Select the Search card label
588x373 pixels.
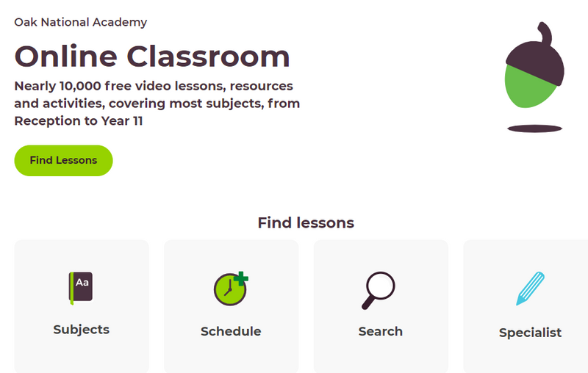click(x=381, y=332)
